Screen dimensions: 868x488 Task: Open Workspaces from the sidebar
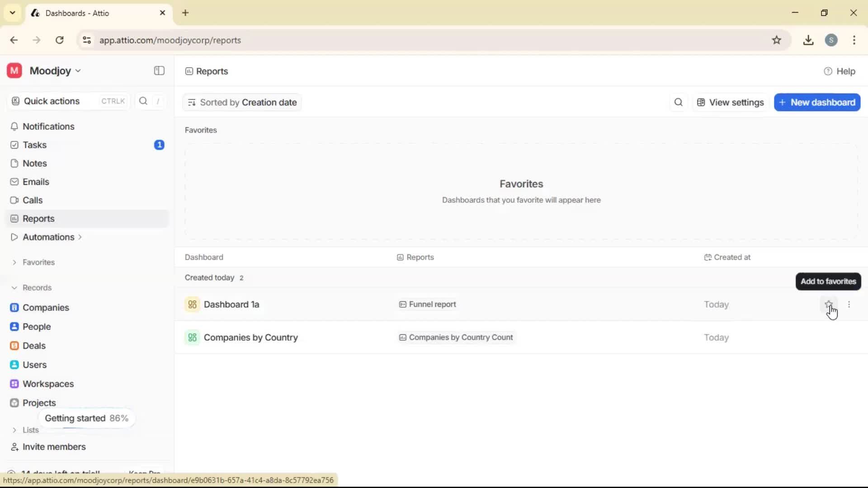(48, 384)
